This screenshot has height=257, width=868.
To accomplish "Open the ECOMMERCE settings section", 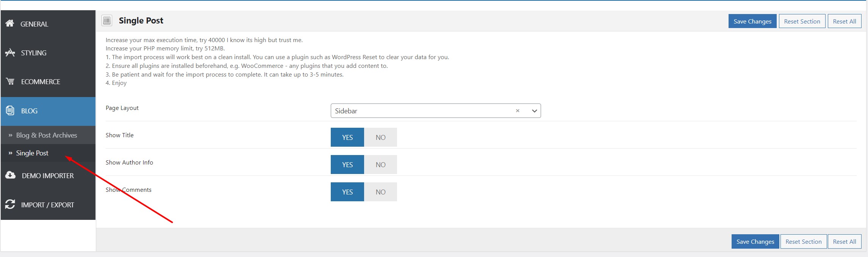I will point(48,81).
